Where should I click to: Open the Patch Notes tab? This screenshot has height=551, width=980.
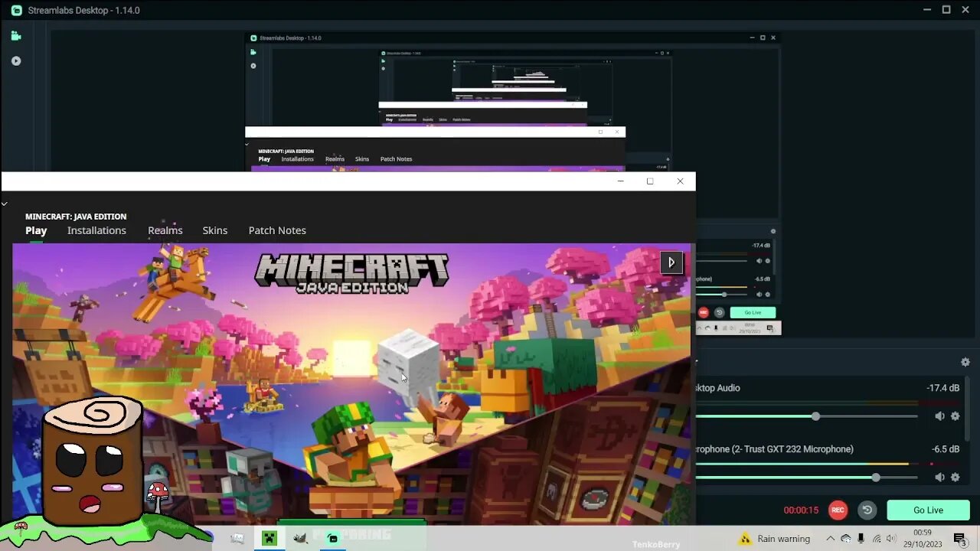click(x=277, y=230)
